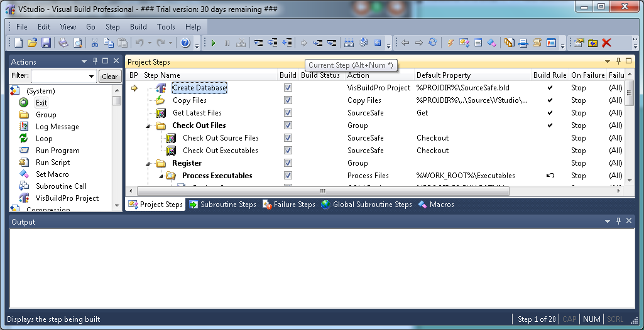Click the blue refresh arrows icon

(433, 42)
